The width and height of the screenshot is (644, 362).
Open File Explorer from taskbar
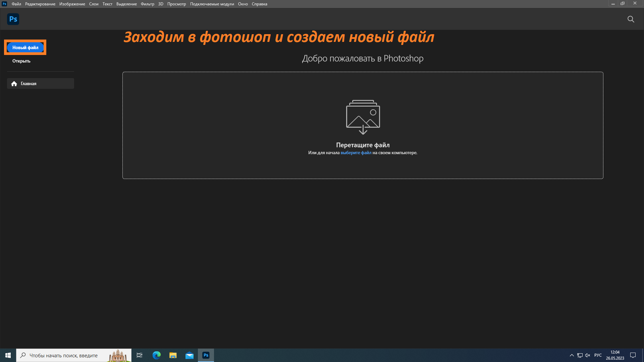tap(173, 355)
